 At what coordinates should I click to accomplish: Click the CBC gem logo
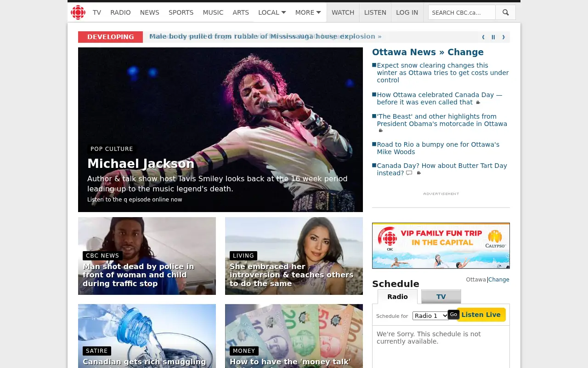coord(78,12)
